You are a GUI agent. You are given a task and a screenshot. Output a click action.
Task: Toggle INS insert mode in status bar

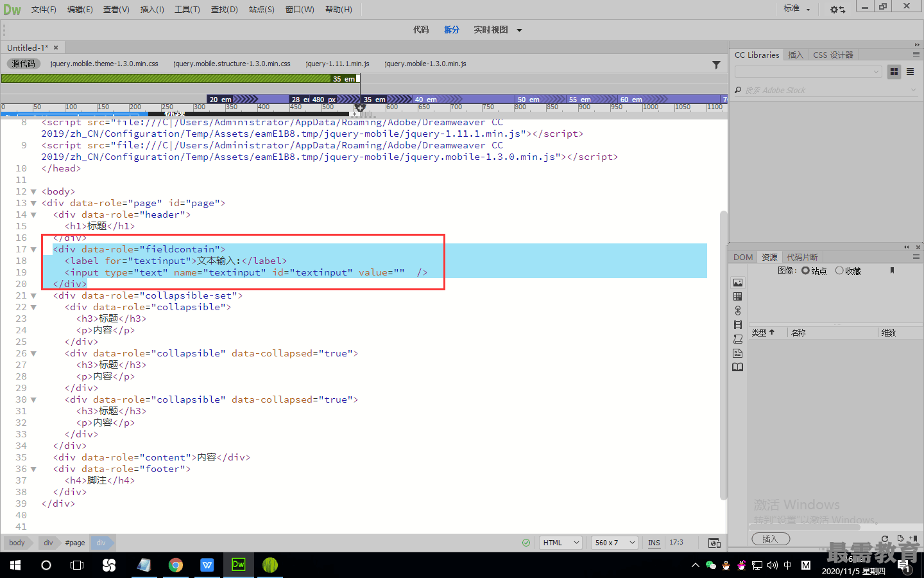tap(654, 543)
